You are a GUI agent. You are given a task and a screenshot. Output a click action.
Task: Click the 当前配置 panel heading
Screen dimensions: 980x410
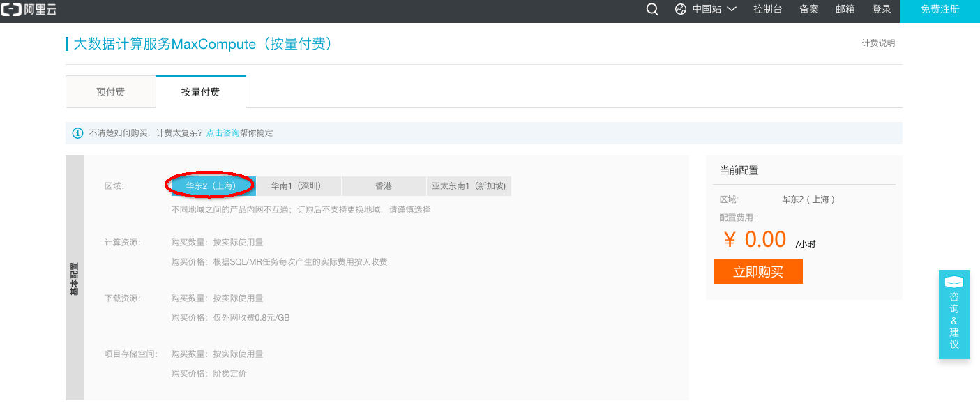[x=739, y=170]
